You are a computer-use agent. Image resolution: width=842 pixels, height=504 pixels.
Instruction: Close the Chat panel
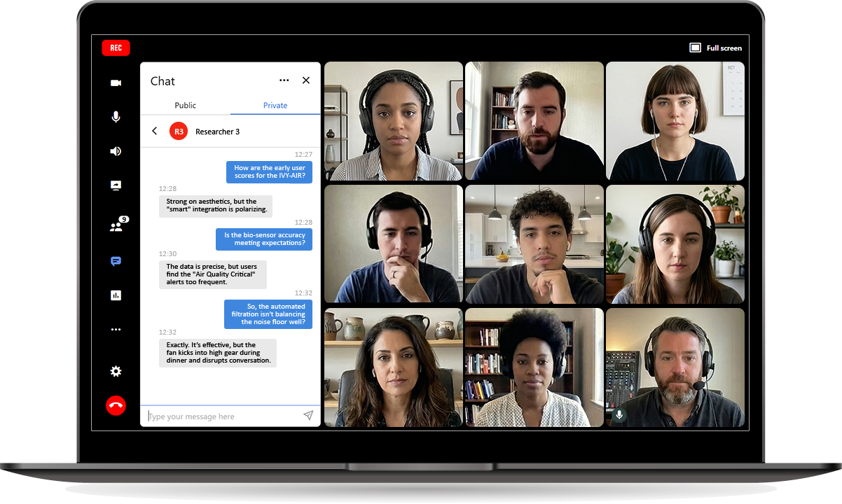point(306,80)
